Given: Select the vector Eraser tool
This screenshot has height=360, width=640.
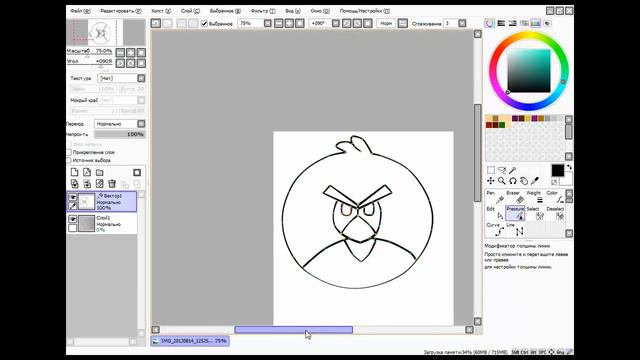Looking at the screenshot, I should click(x=515, y=197).
